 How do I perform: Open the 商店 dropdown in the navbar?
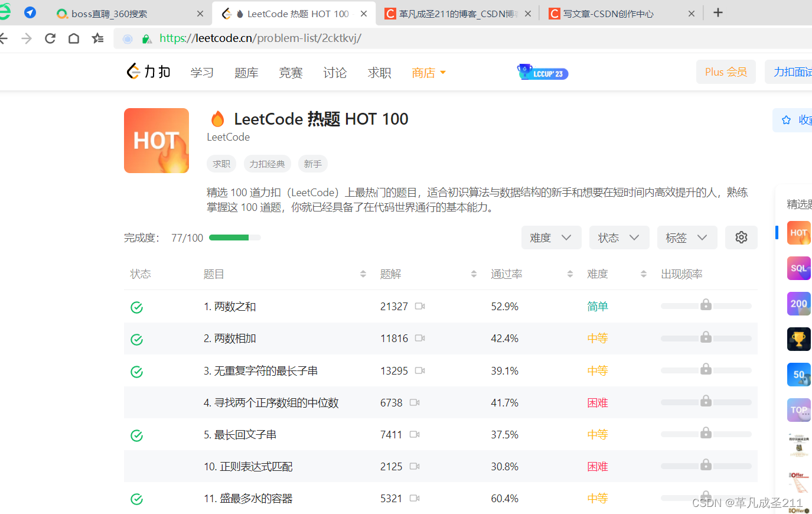tap(429, 73)
